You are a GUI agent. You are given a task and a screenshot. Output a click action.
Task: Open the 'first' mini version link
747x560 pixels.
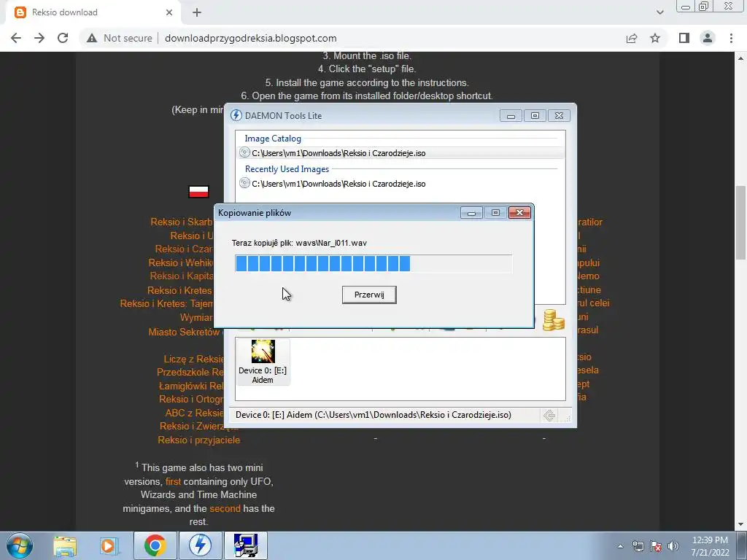(173, 481)
